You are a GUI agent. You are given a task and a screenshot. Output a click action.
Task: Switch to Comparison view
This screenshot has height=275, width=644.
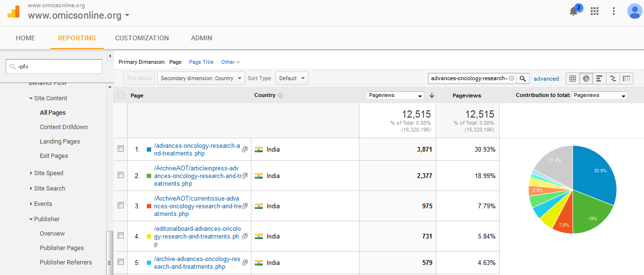coord(613,78)
